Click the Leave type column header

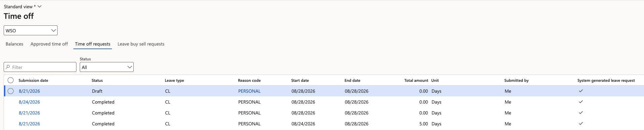(174, 81)
